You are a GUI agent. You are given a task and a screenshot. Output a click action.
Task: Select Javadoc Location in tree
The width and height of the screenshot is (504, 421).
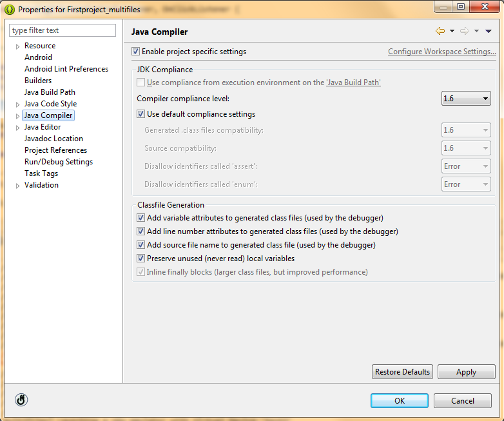53,139
